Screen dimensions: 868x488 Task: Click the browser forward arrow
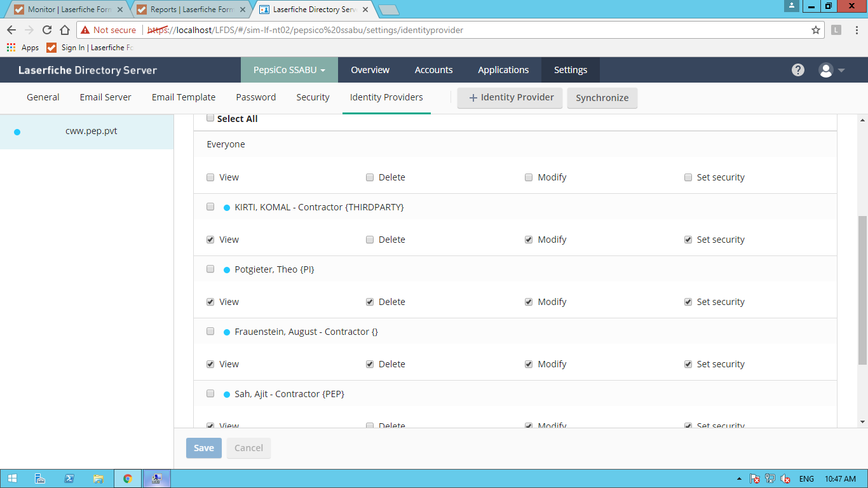coord(29,30)
